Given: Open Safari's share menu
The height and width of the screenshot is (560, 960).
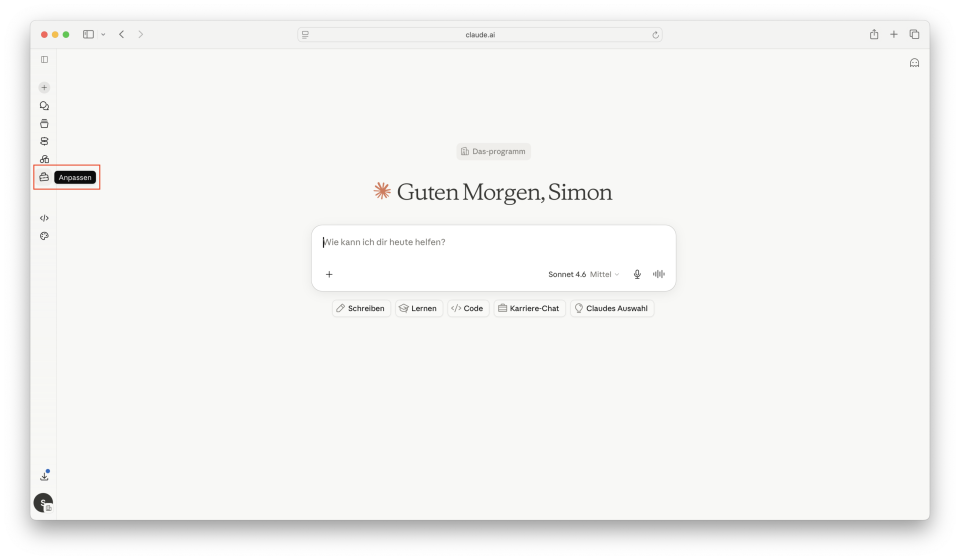Looking at the screenshot, I should pos(874,34).
